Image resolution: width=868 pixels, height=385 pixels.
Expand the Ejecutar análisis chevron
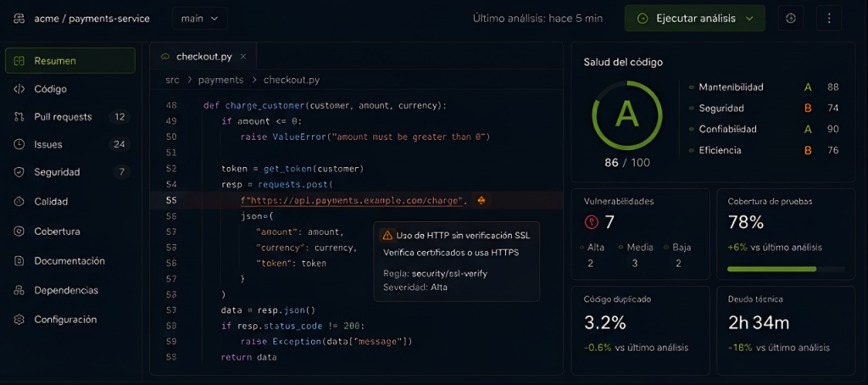749,19
